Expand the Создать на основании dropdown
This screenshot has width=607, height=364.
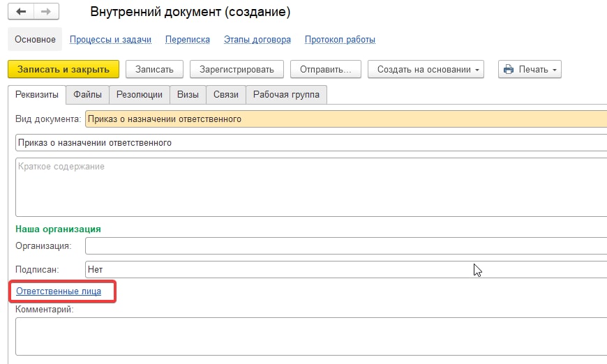click(x=478, y=69)
